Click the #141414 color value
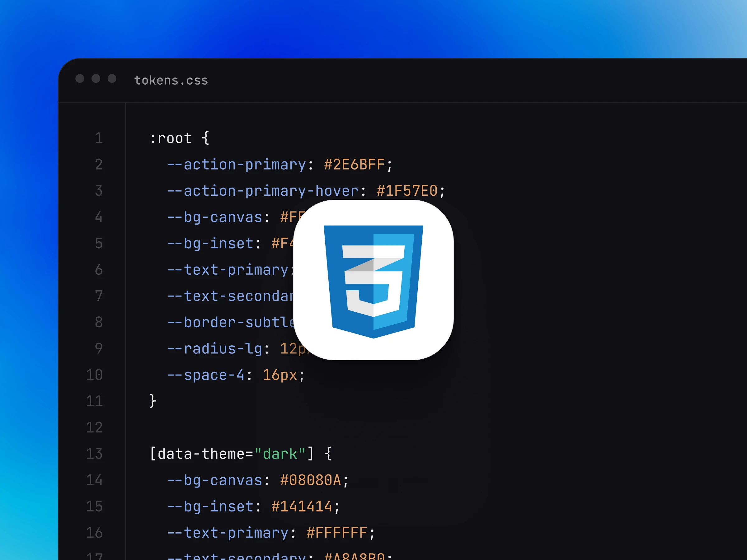This screenshot has width=747, height=560. [x=302, y=507]
